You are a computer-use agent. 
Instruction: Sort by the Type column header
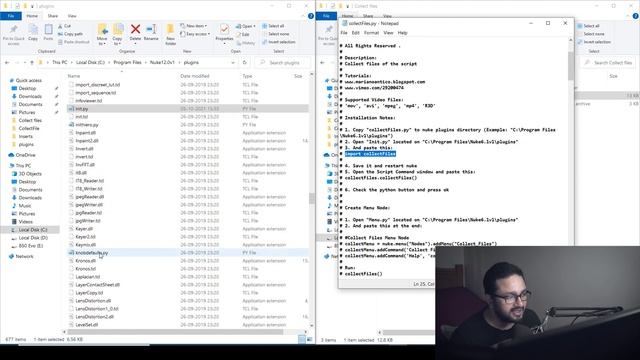pyautogui.click(x=247, y=76)
